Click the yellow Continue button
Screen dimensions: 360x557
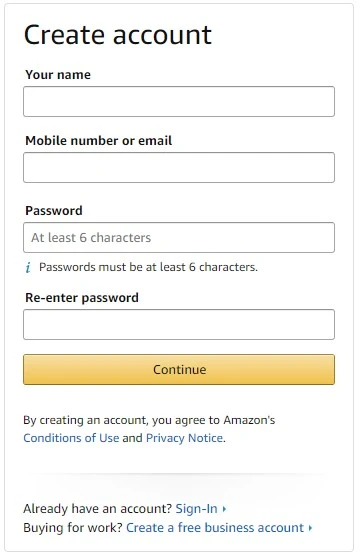[x=179, y=369]
